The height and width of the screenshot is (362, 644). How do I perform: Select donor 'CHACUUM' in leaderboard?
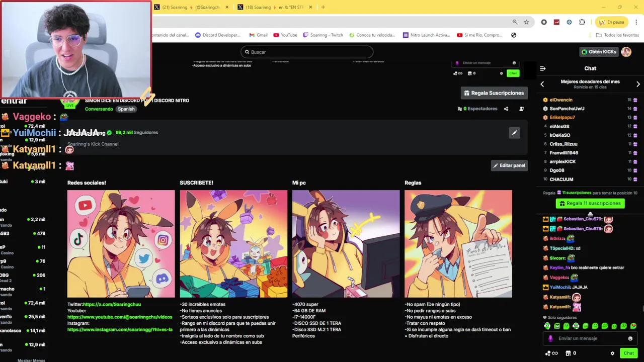(x=561, y=179)
